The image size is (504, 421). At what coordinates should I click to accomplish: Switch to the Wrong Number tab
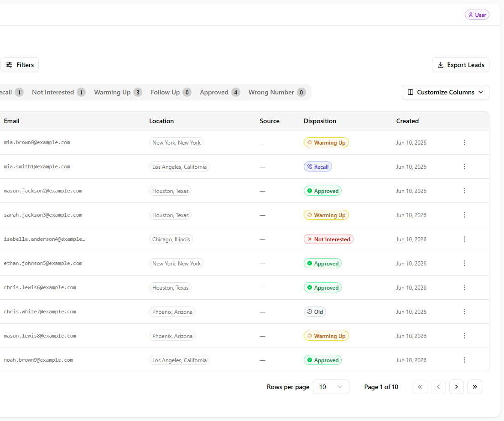click(277, 92)
